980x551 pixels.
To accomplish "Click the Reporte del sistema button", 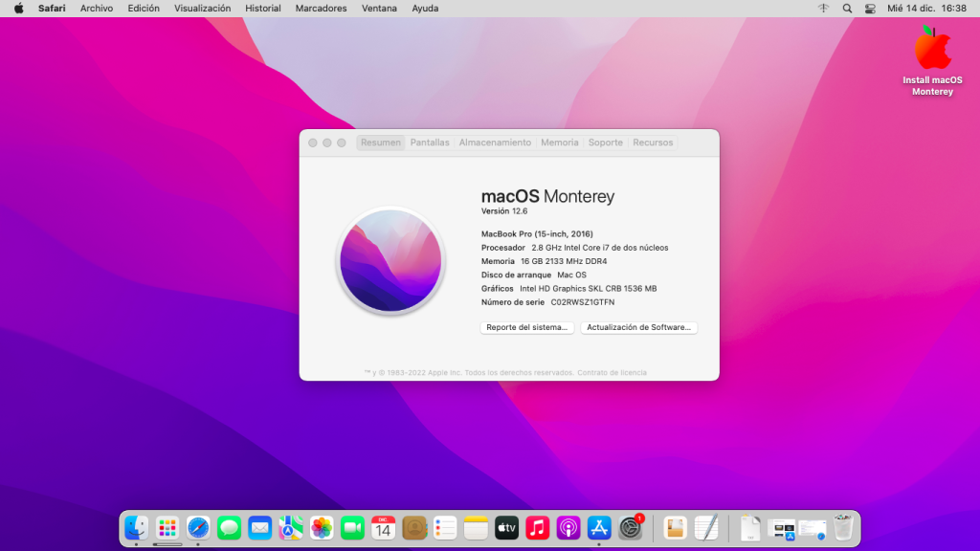I will coord(527,327).
